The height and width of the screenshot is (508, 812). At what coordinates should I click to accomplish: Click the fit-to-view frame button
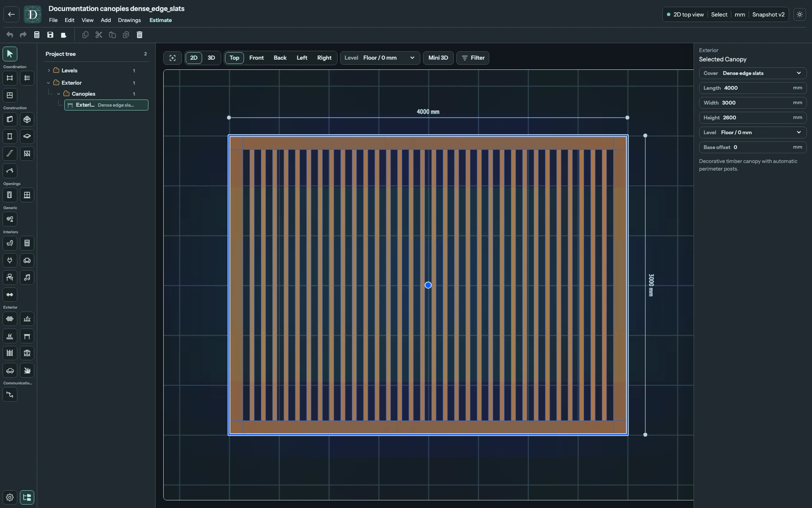click(x=173, y=58)
